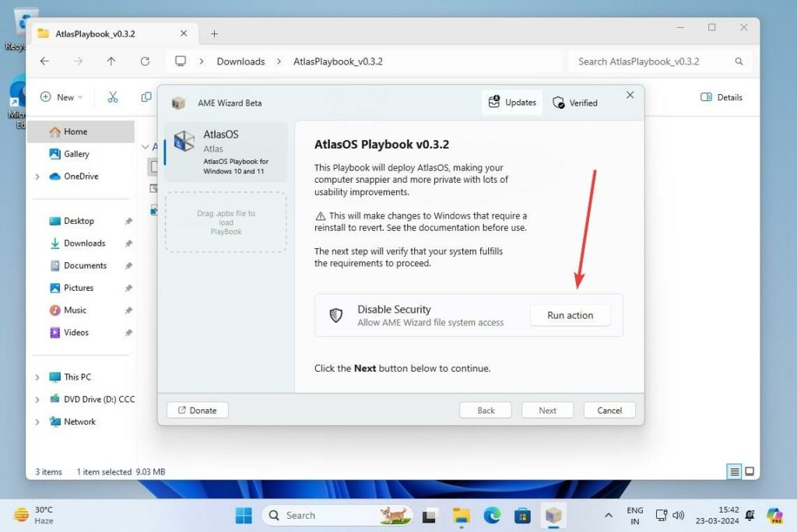Click the Cut scissors icon in toolbar
This screenshot has height=532, width=797.
point(113,97)
